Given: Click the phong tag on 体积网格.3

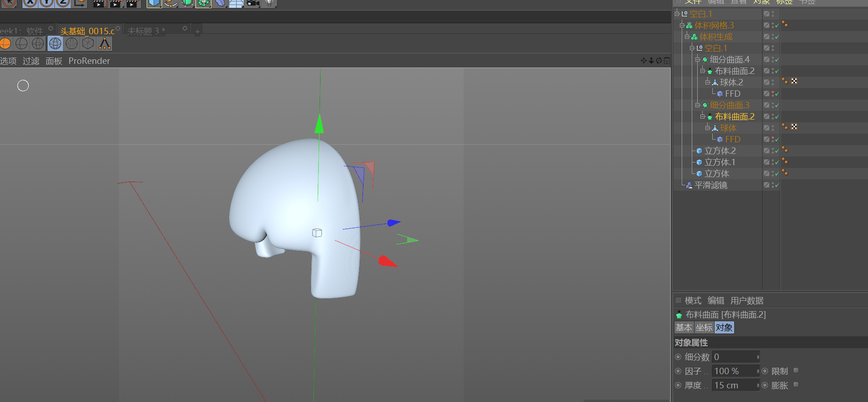Looking at the screenshot, I should (785, 24).
